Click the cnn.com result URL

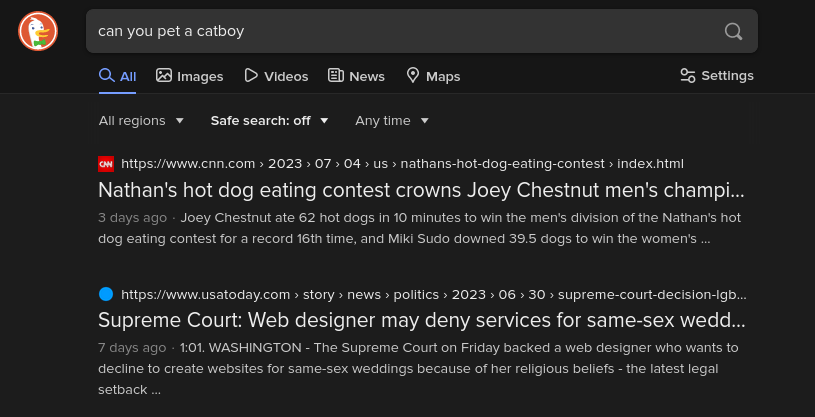(x=402, y=164)
